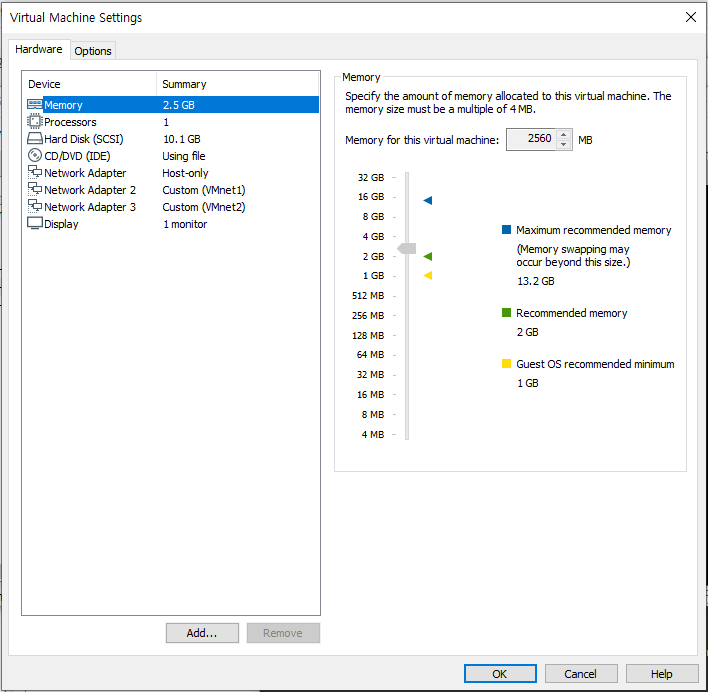Click the Device column header
708x692 pixels.
(x=89, y=84)
